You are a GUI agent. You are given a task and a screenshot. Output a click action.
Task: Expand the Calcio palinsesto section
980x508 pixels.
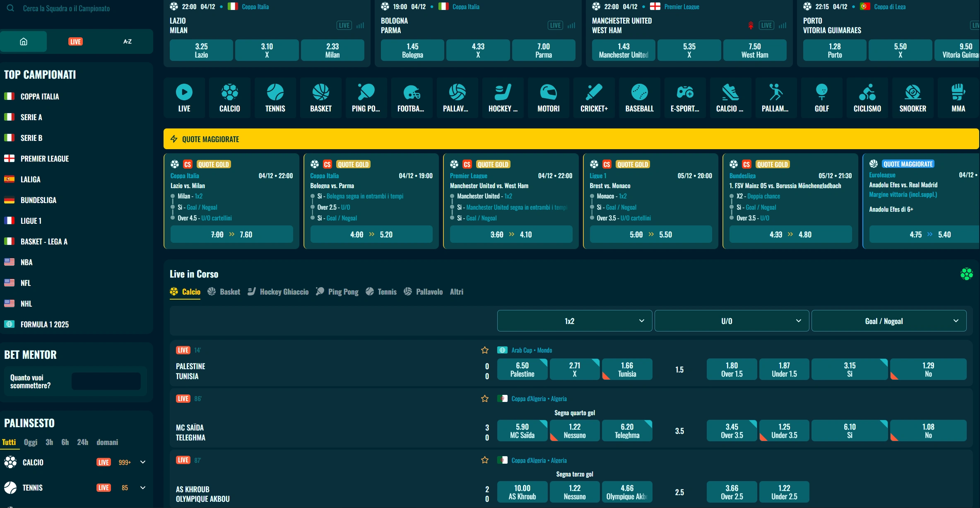click(143, 462)
